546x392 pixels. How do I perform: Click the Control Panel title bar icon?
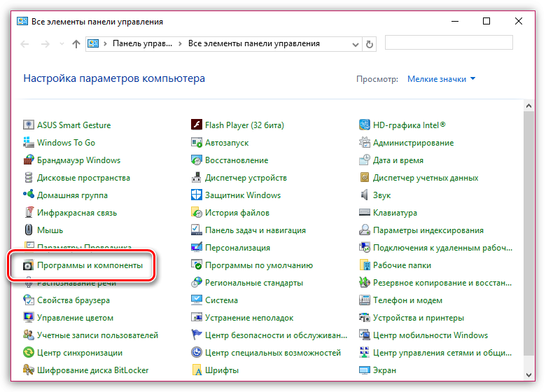click(x=22, y=21)
